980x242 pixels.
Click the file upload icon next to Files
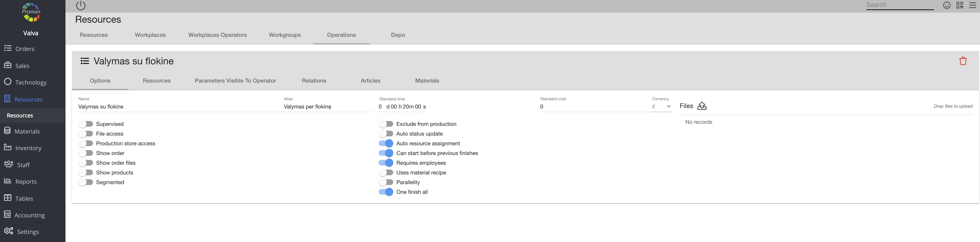pyautogui.click(x=702, y=106)
